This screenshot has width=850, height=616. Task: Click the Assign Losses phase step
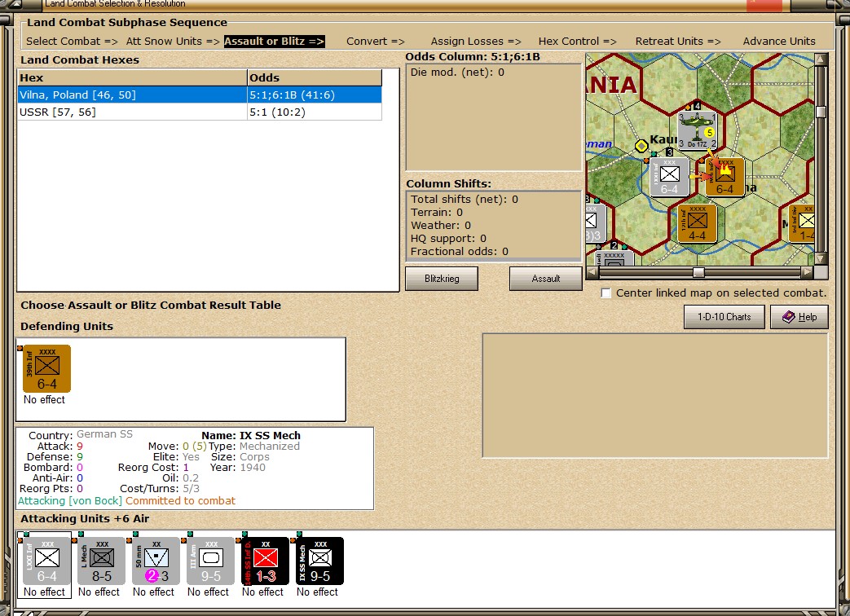(476, 42)
